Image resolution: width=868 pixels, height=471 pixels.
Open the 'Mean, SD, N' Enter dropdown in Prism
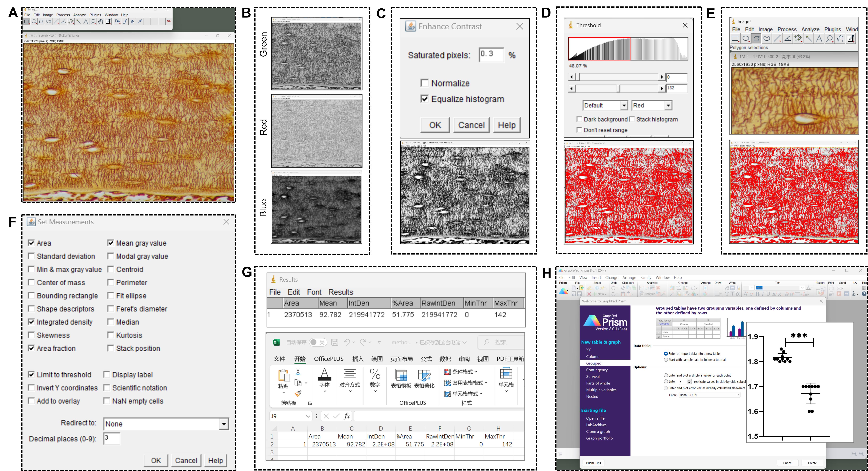(x=709, y=395)
